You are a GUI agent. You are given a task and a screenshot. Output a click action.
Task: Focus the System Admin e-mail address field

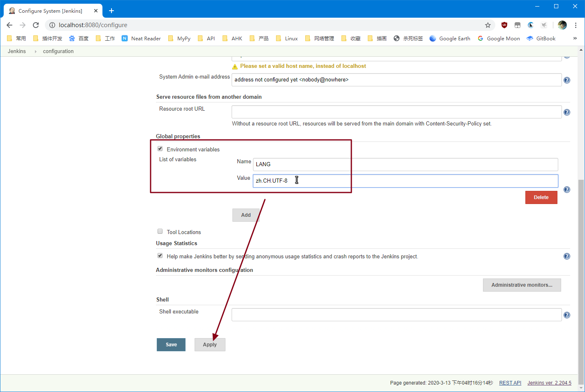[397, 80]
